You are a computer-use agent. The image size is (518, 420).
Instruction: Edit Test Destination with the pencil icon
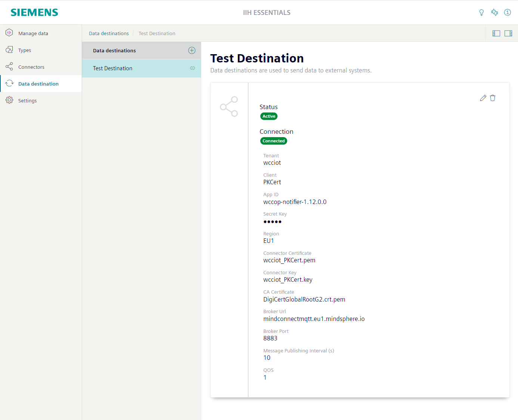point(483,98)
